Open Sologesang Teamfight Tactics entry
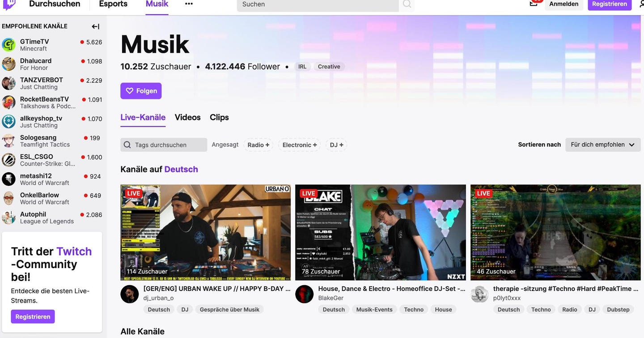 click(x=53, y=141)
